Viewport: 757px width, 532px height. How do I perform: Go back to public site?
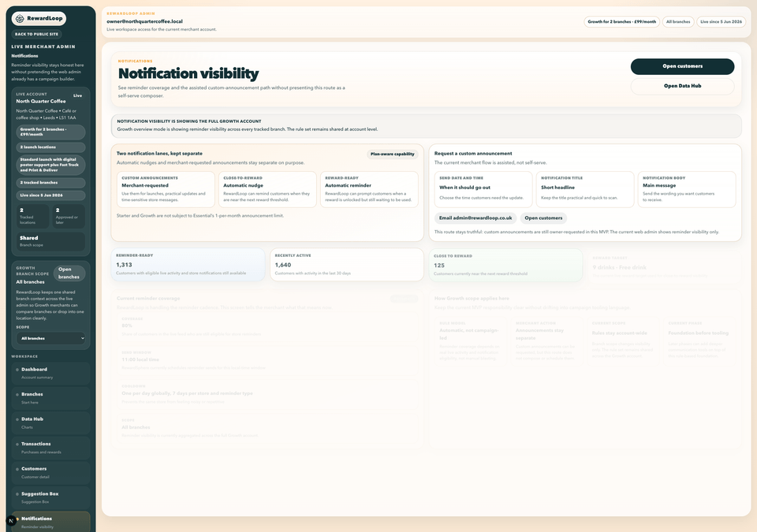tap(36, 34)
